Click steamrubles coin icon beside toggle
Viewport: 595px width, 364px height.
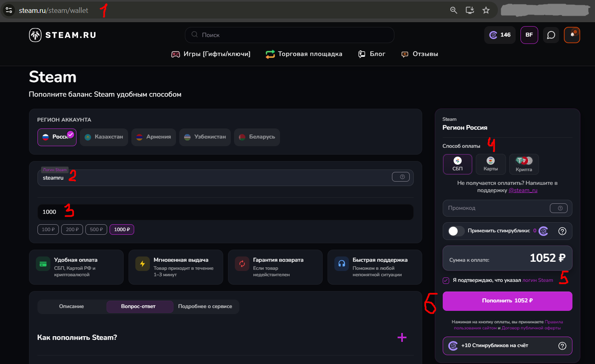click(543, 231)
